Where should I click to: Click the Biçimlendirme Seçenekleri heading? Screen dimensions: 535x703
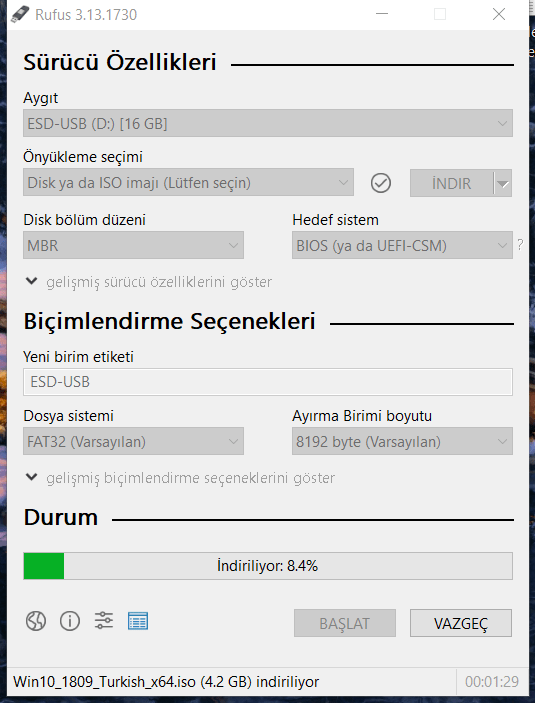(x=170, y=321)
